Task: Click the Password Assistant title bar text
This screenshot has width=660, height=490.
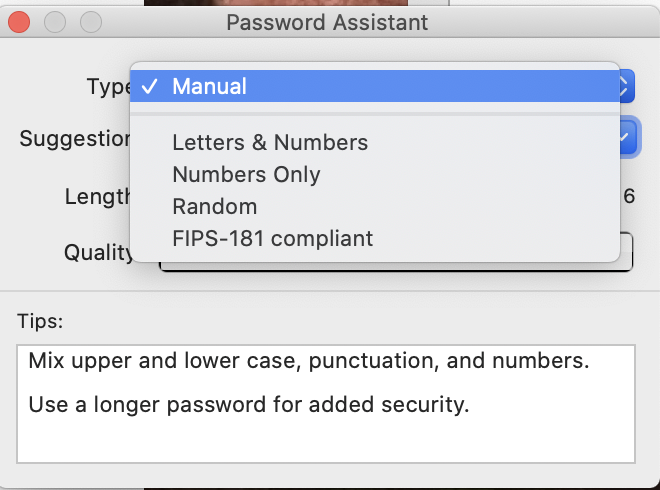Action: [327, 21]
